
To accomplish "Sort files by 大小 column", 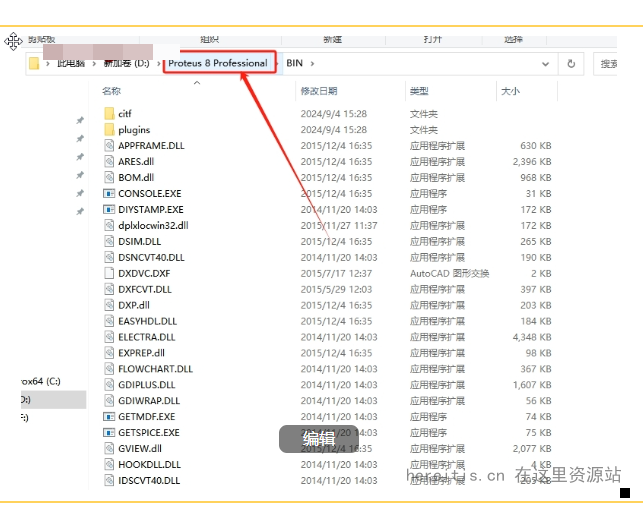I will click(x=511, y=91).
